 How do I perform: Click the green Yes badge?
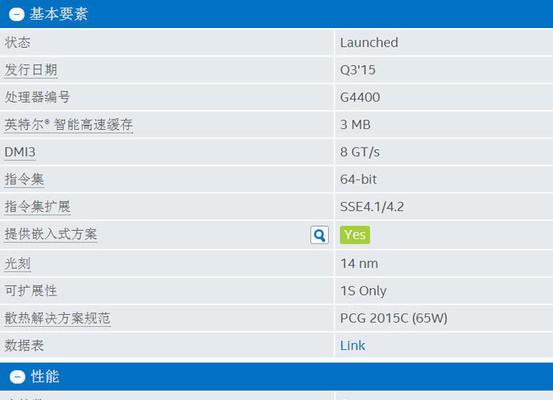coord(355,235)
